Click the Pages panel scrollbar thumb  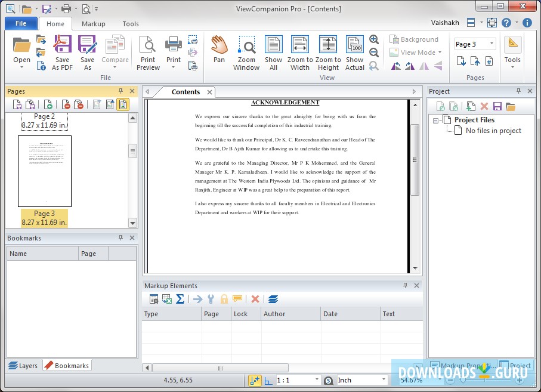132,151
